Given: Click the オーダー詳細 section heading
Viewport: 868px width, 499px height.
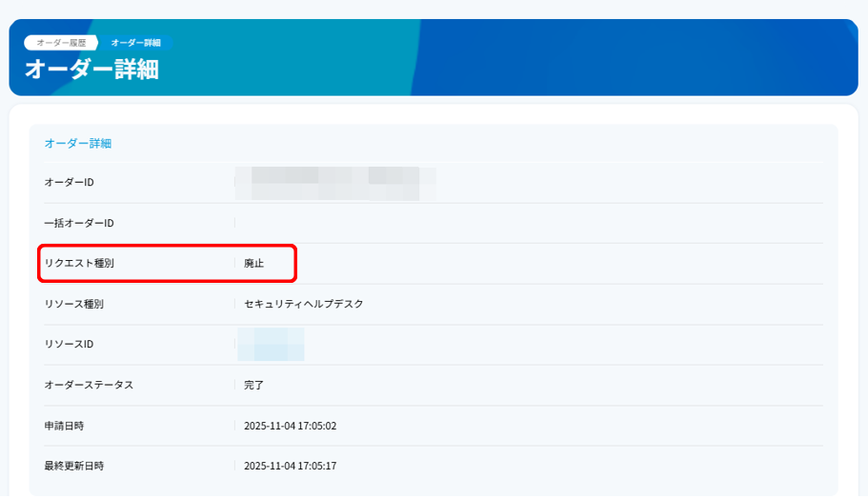Looking at the screenshot, I should (78, 143).
